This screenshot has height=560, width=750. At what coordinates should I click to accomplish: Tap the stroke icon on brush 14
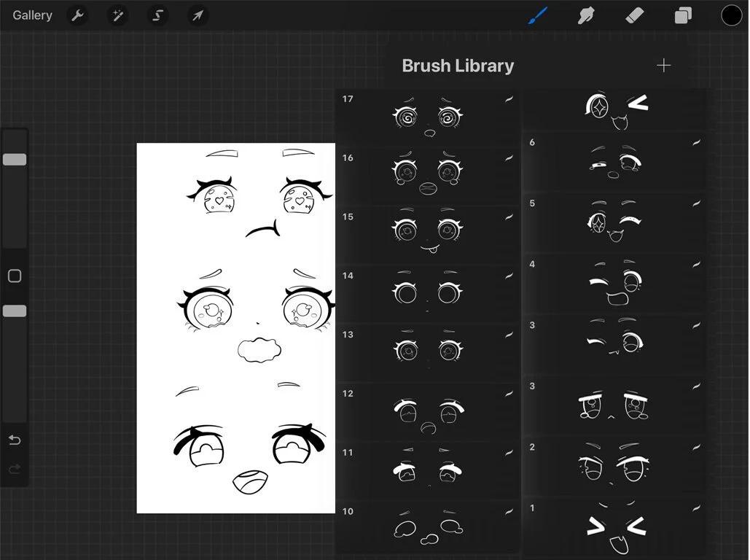(509, 276)
